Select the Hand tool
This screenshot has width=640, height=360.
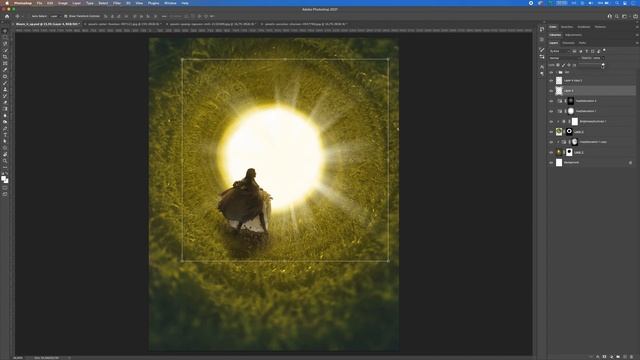click(x=5, y=155)
